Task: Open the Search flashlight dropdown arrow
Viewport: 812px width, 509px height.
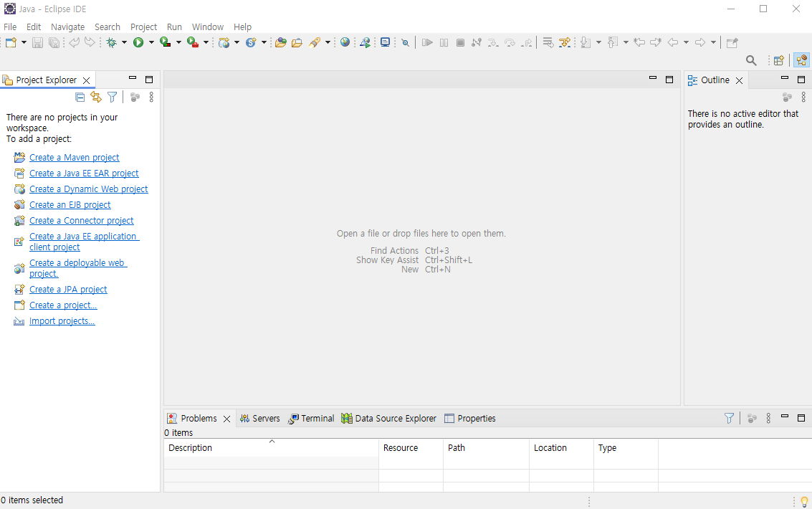Action: 328,42
